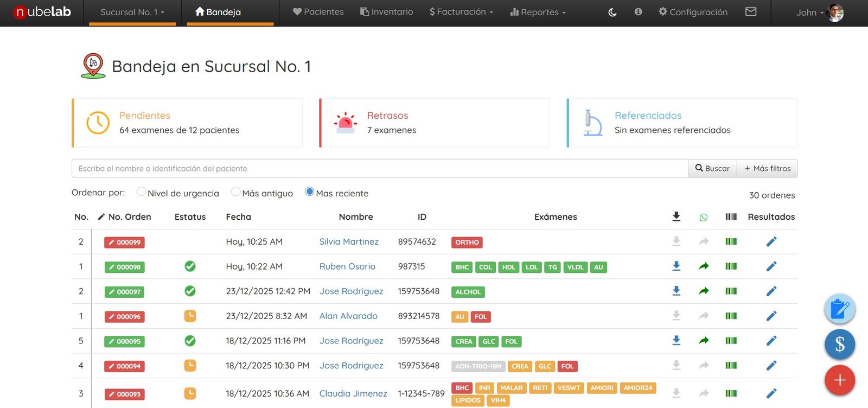The image size is (868, 408).
Task: Open patient link Claudia Jimenez
Action: tap(353, 394)
